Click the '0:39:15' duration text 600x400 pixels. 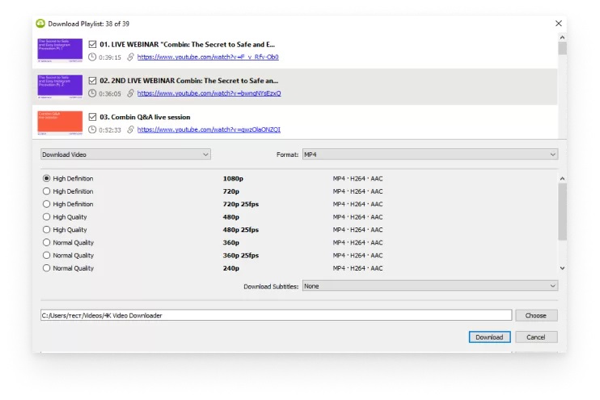[110, 57]
